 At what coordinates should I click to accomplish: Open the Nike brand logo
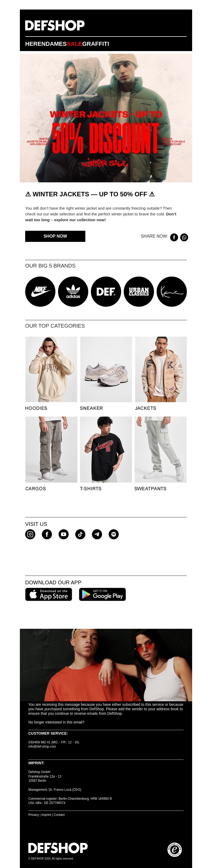(x=40, y=291)
